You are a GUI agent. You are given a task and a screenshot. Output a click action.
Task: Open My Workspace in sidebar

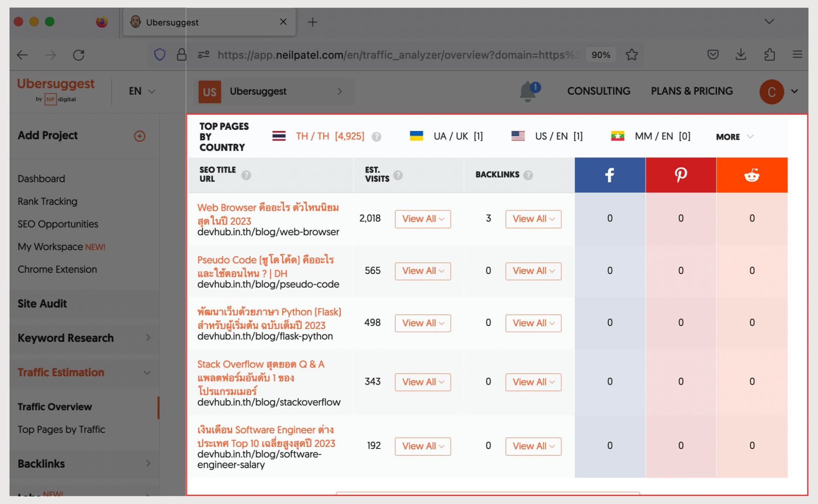(x=62, y=247)
